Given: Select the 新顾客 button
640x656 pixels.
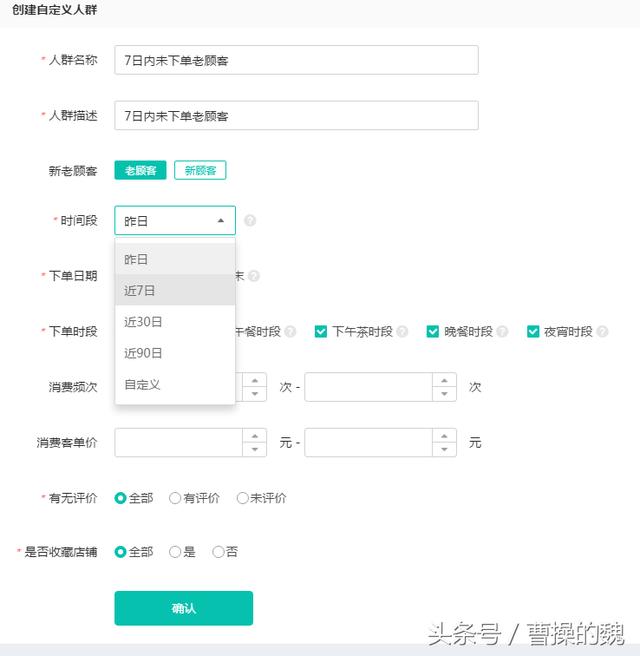Looking at the screenshot, I should [200, 170].
